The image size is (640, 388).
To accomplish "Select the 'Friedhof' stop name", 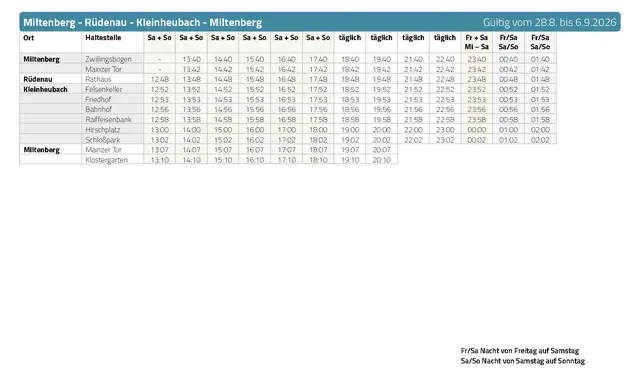I will [98, 100].
